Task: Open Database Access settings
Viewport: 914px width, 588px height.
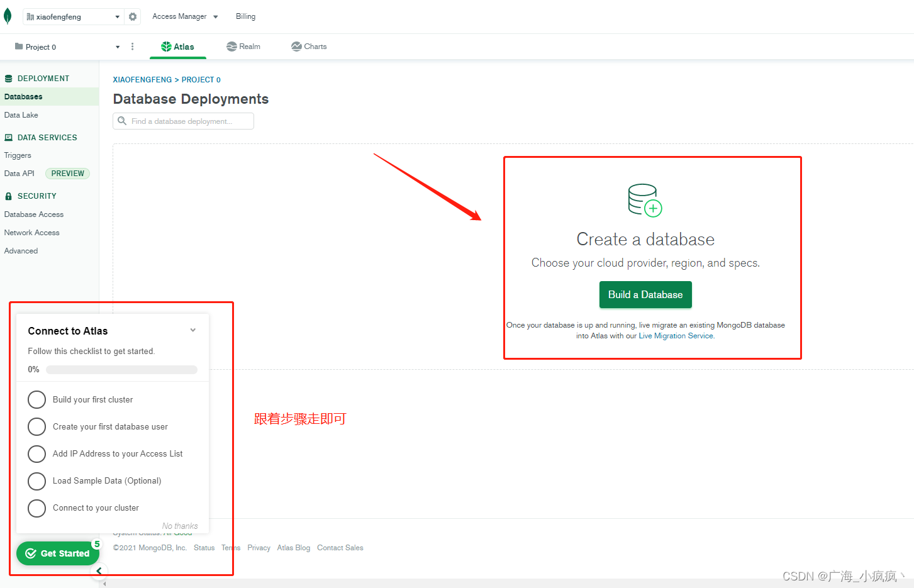Action: (x=34, y=214)
